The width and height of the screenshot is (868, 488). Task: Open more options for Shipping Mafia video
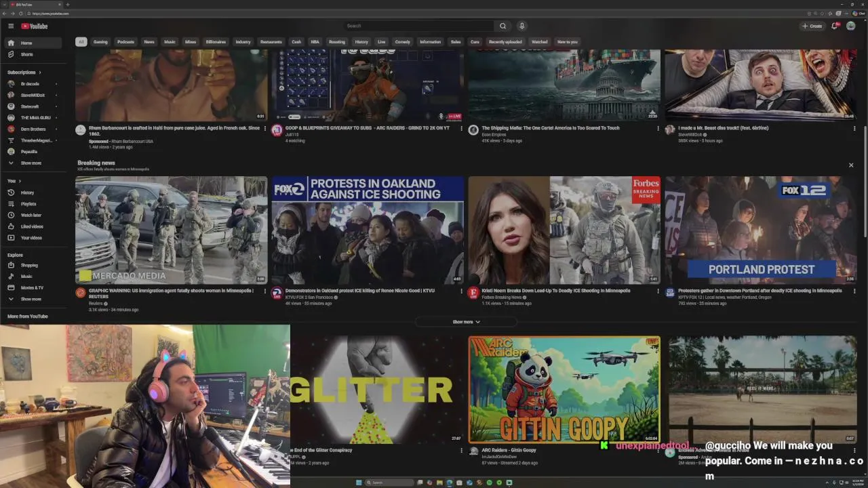[658, 128]
